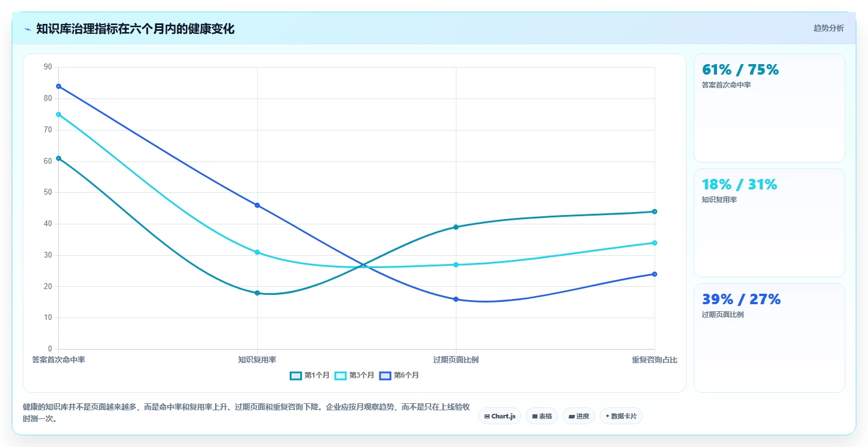Click the 第1个月 point at 知识复用率 (18)
Screen dimensions: 868x447
point(257,293)
